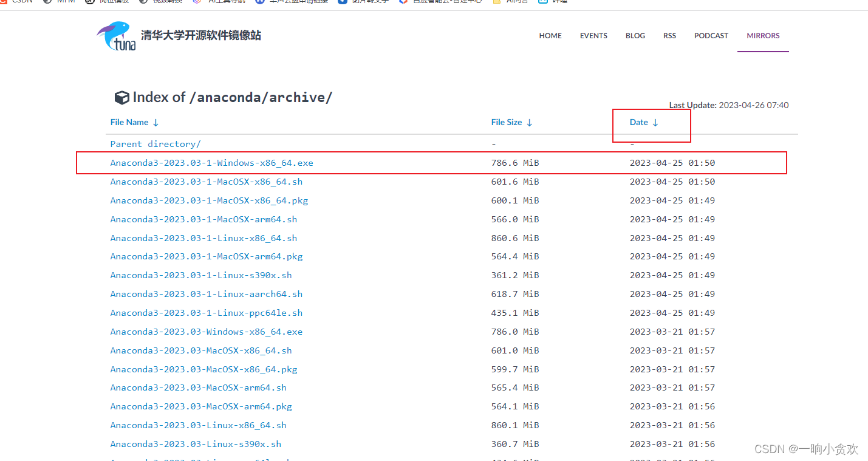
Task: Click date of Anaconda3-2023.03-Windows-x86_64.exe row
Action: (x=672, y=332)
